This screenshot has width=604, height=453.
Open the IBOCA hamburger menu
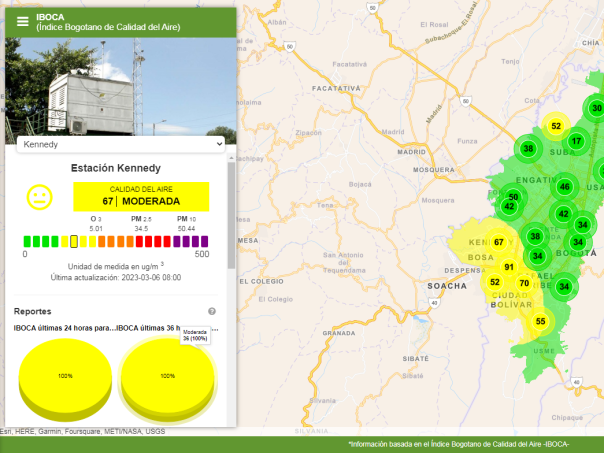coord(22,21)
